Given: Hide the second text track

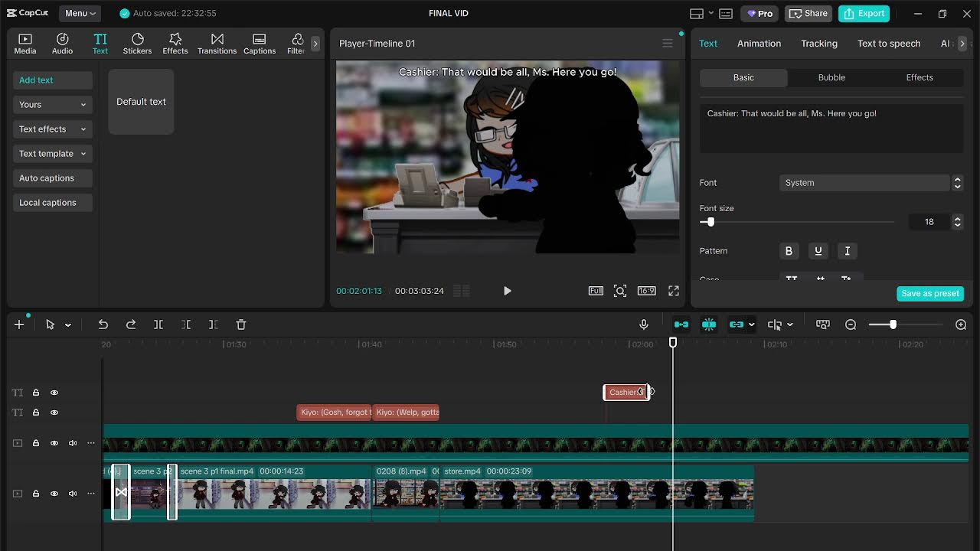Looking at the screenshot, I should 54,412.
